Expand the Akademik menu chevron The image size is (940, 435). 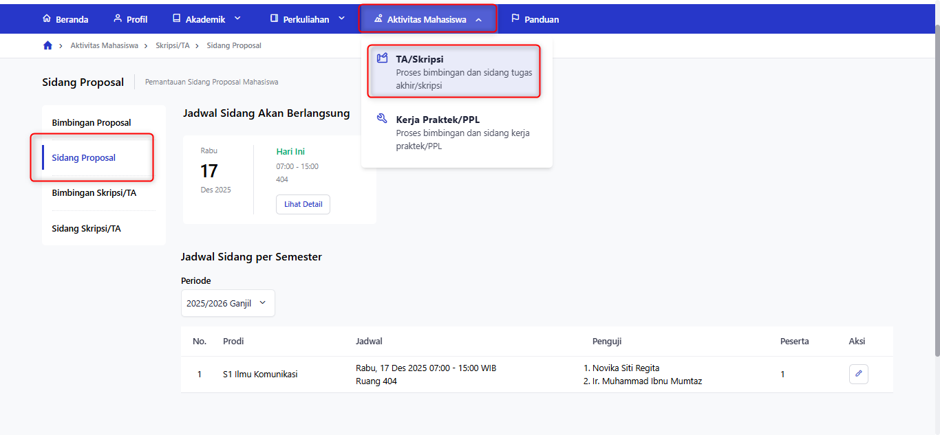pos(237,19)
